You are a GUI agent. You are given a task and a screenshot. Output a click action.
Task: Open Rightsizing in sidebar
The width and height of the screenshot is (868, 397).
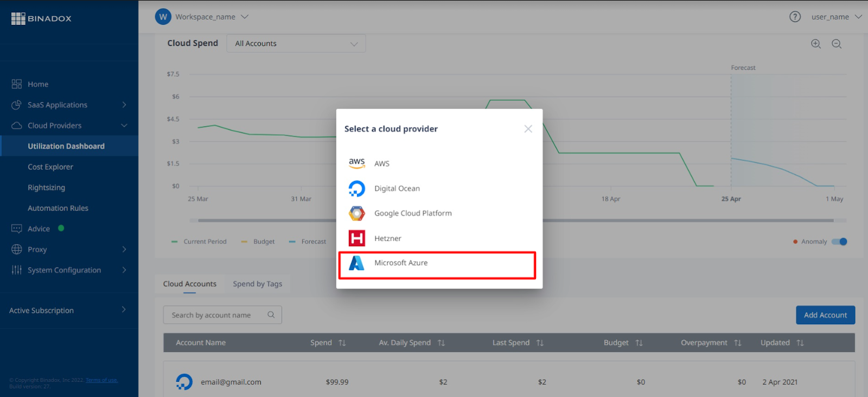[x=47, y=187]
